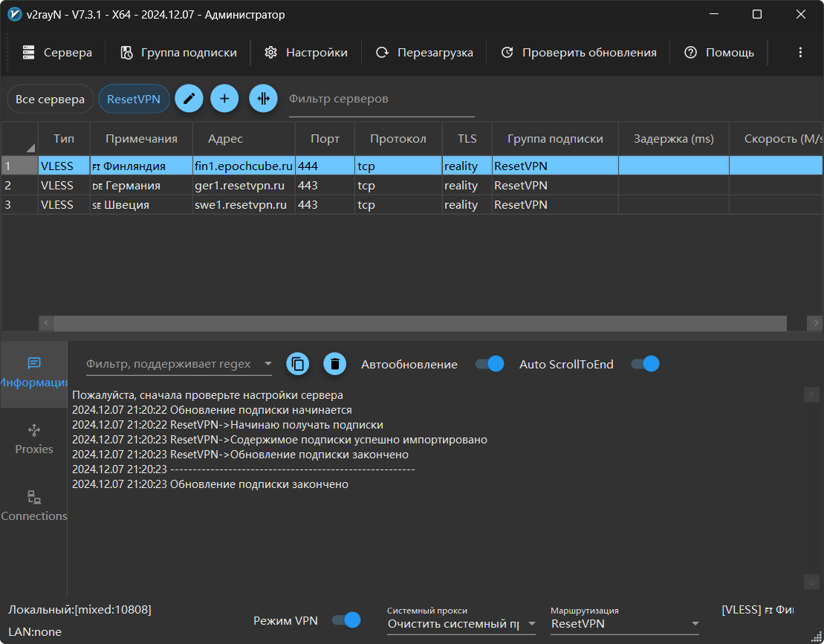
Task: Expand the Маршрутизация dropdown
Action: [624, 624]
